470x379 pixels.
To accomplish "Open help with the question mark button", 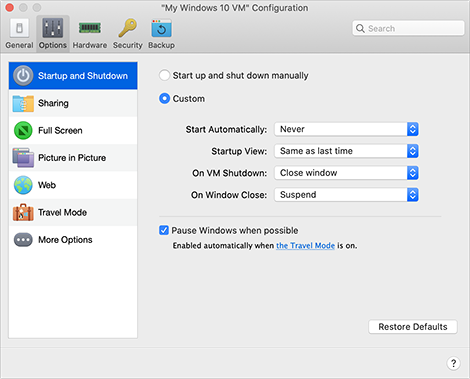I will 453,363.
